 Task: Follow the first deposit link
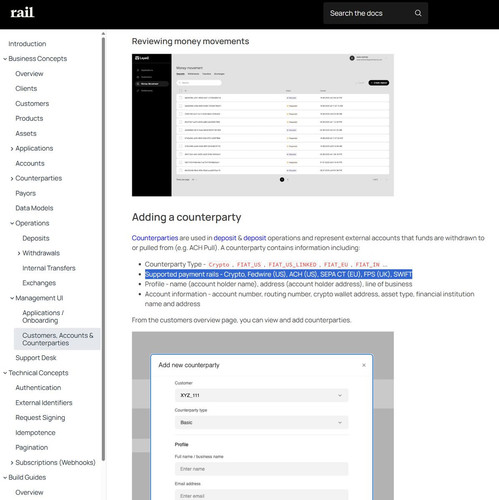click(x=225, y=238)
